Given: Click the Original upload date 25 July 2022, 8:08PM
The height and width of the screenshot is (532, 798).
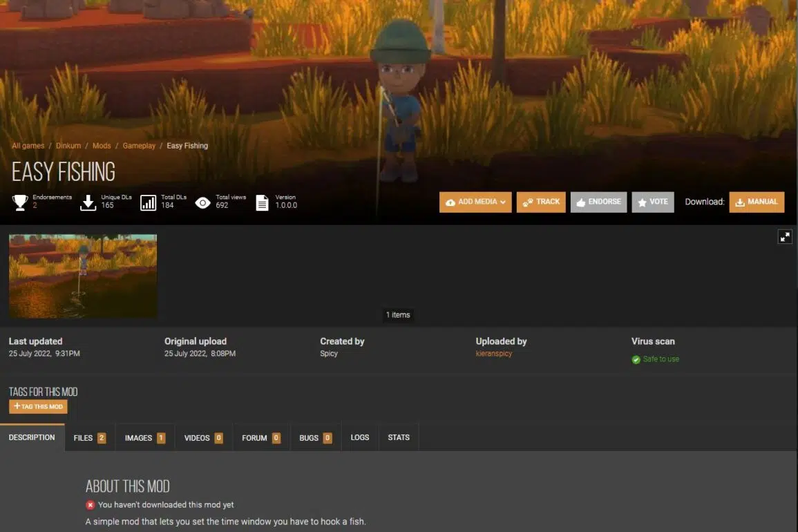Looking at the screenshot, I should (x=200, y=353).
